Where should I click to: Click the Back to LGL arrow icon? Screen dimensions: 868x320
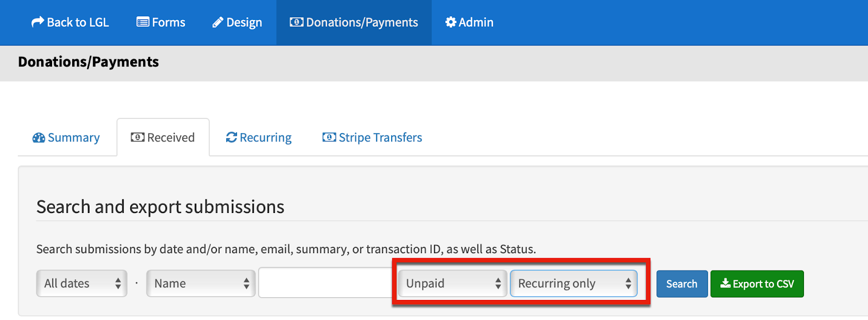(x=37, y=22)
